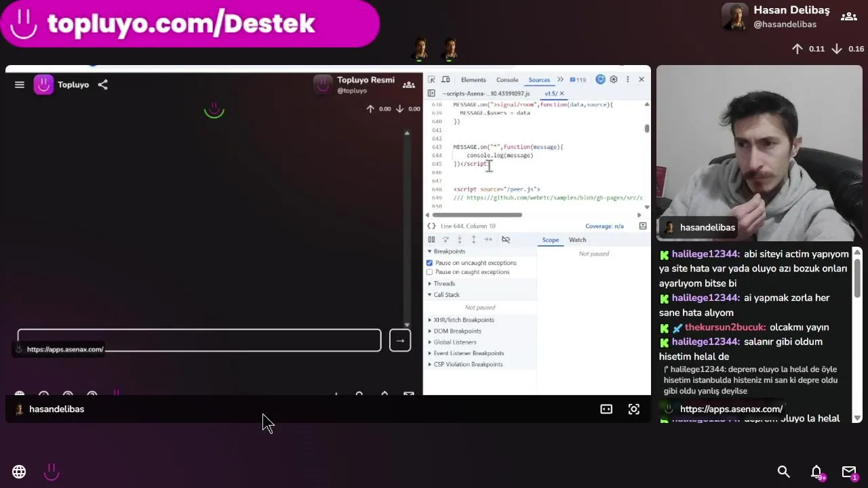Select the Watch pane tab

[x=578, y=240]
